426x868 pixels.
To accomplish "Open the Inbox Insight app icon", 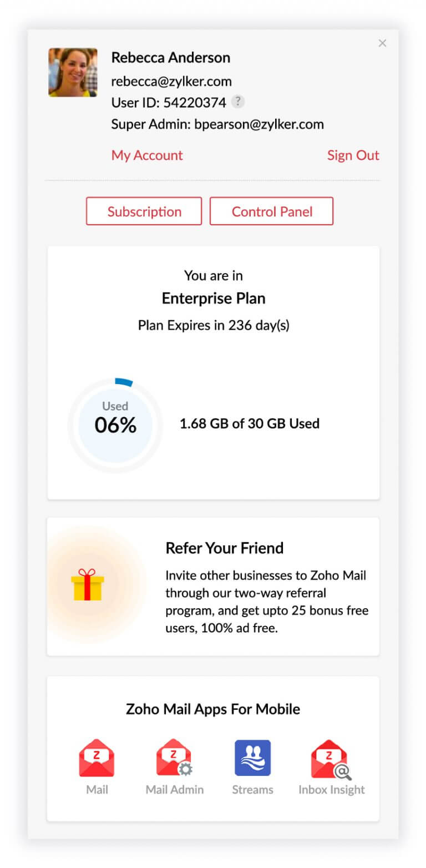I will point(331,758).
